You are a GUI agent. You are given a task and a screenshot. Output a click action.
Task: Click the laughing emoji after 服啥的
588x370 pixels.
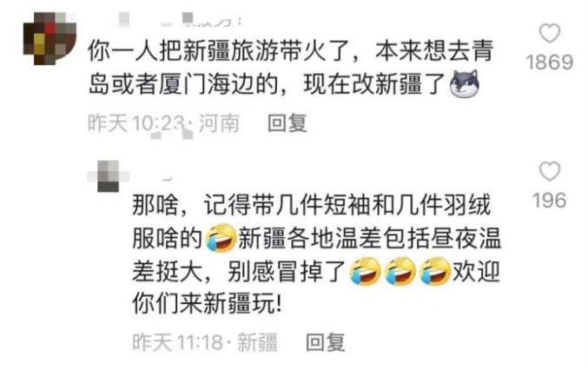(x=221, y=238)
